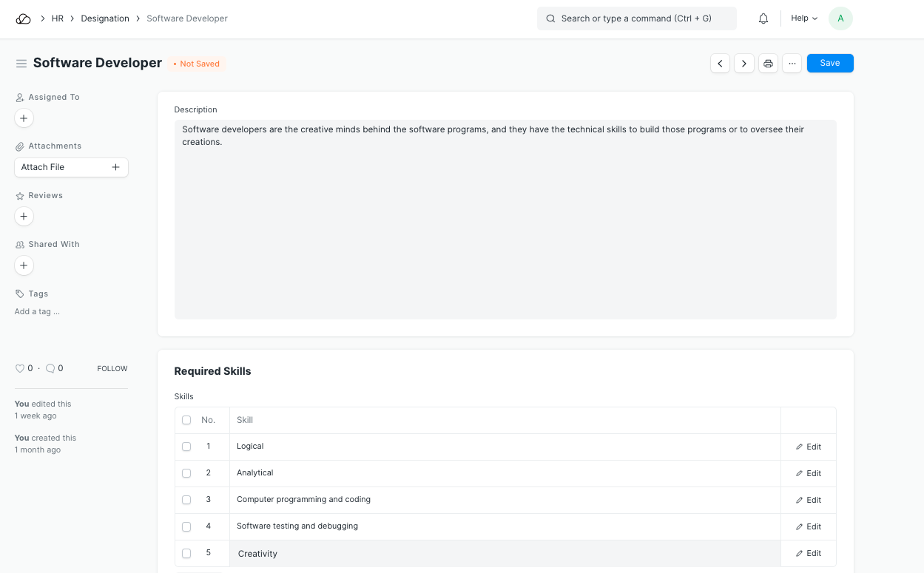This screenshot has width=924, height=573.
Task: Select the Analytical row checkbox
Action: (x=186, y=473)
